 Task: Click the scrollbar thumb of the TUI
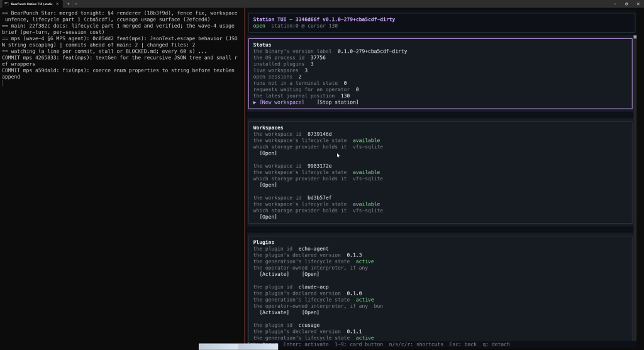[x=635, y=37]
